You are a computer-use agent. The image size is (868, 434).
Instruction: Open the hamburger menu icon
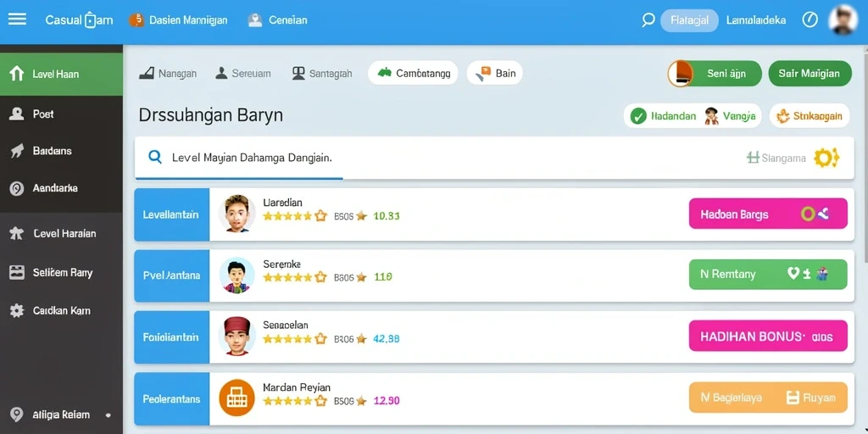pyautogui.click(x=17, y=19)
